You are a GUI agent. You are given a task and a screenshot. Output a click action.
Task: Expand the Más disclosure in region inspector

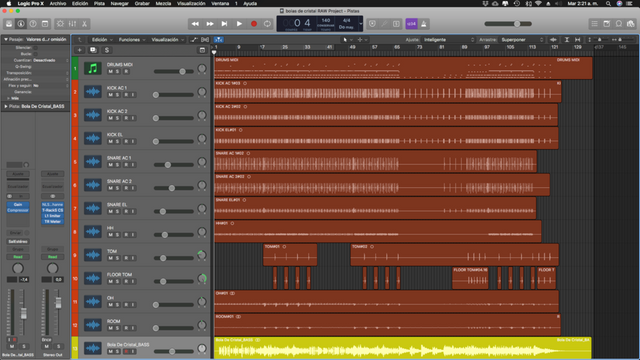tap(8, 98)
